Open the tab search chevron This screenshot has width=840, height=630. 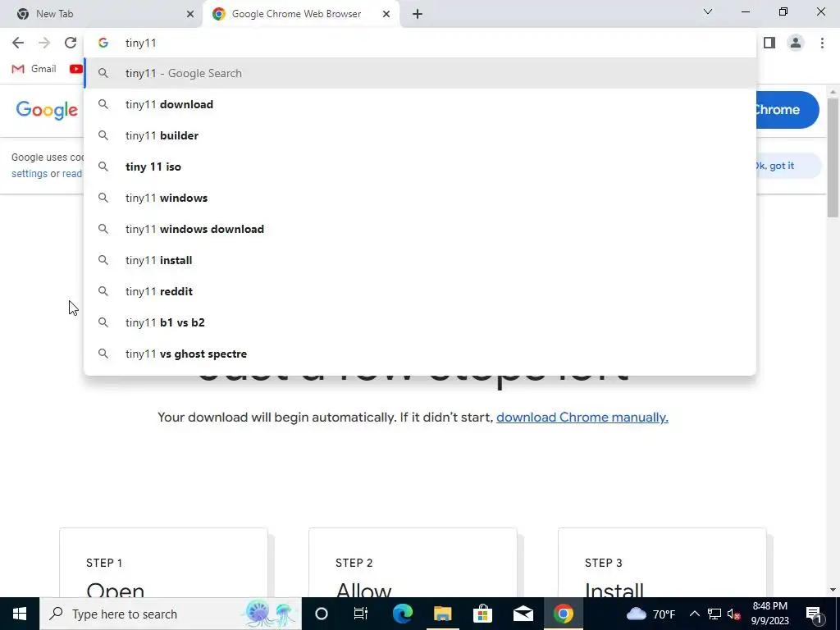coord(708,11)
